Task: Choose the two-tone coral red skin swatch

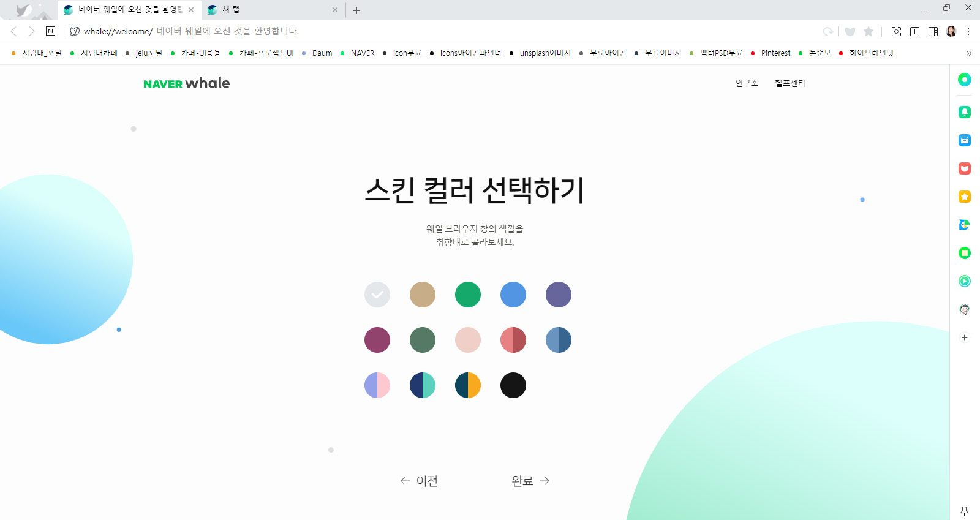Action: click(x=513, y=340)
